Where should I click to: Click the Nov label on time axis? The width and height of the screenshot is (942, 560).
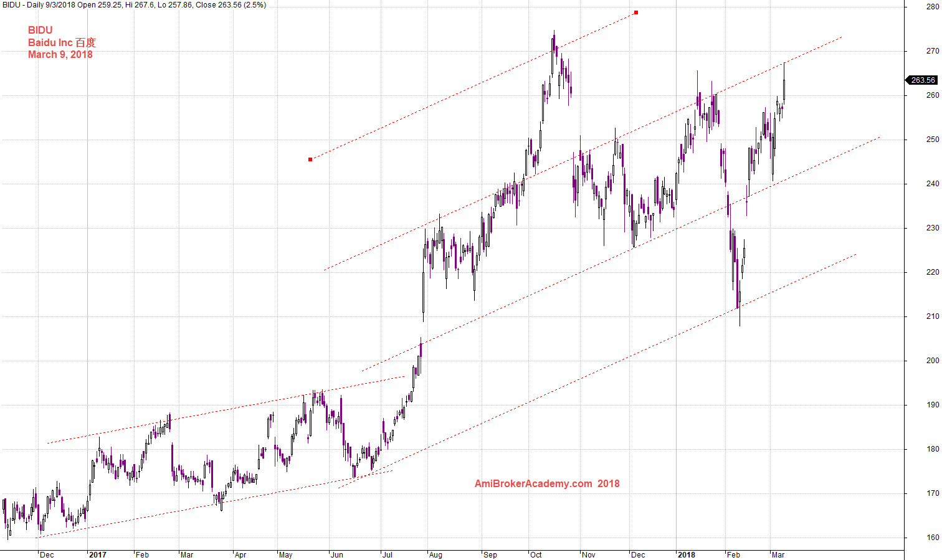click(589, 555)
